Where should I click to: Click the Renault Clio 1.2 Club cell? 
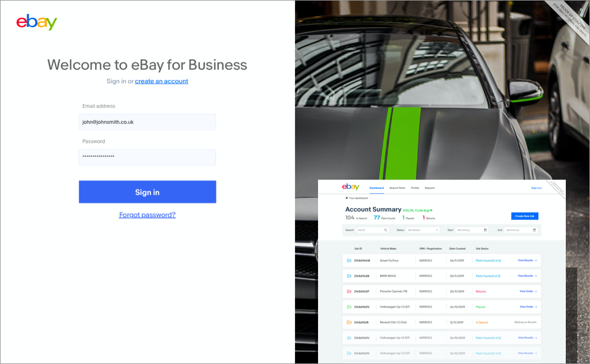(x=393, y=323)
